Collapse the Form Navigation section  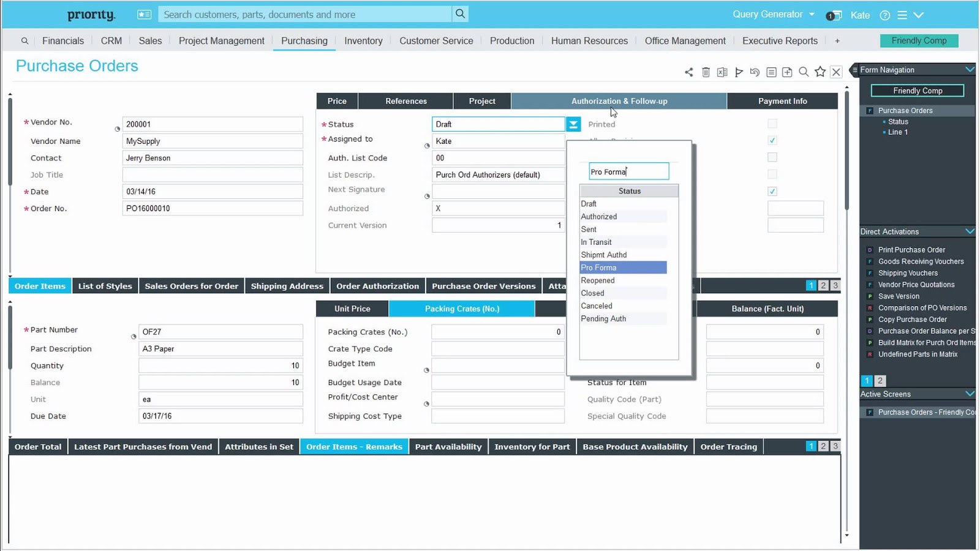pos(970,69)
